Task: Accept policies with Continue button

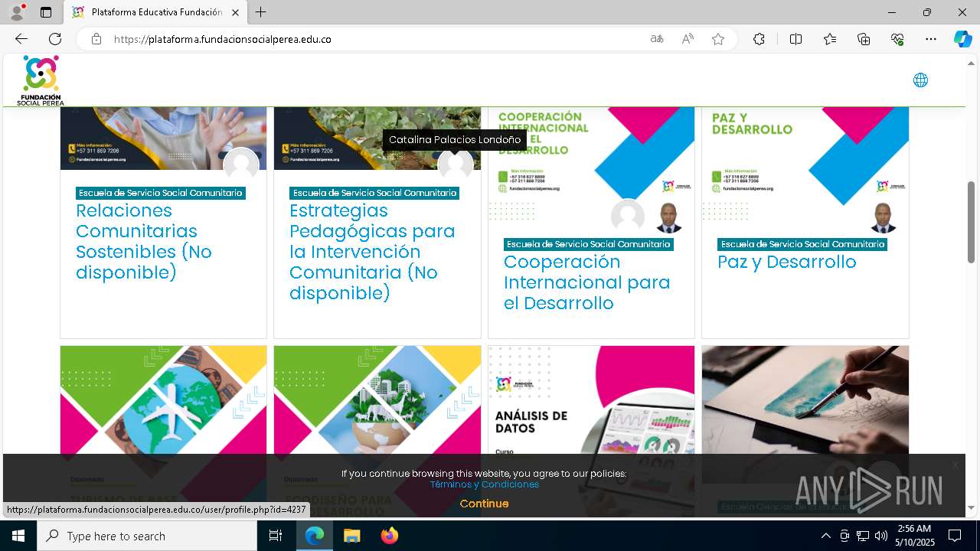Action: [x=484, y=504]
